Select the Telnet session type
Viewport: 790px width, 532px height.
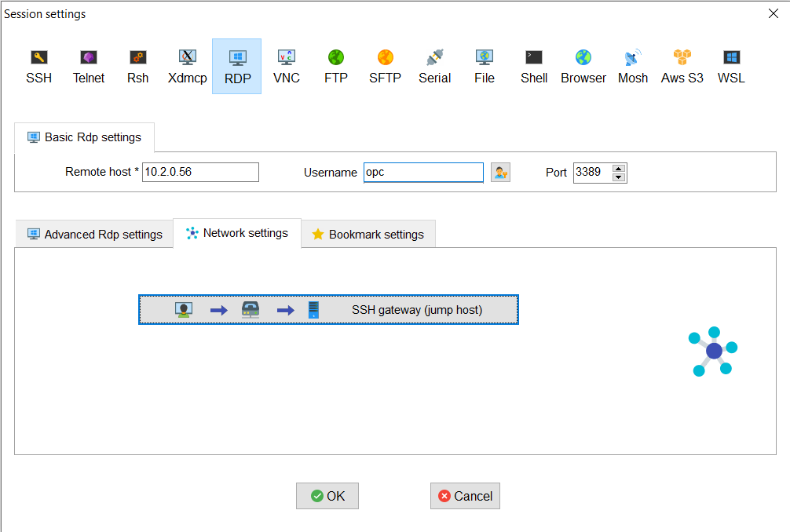(88, 66)
